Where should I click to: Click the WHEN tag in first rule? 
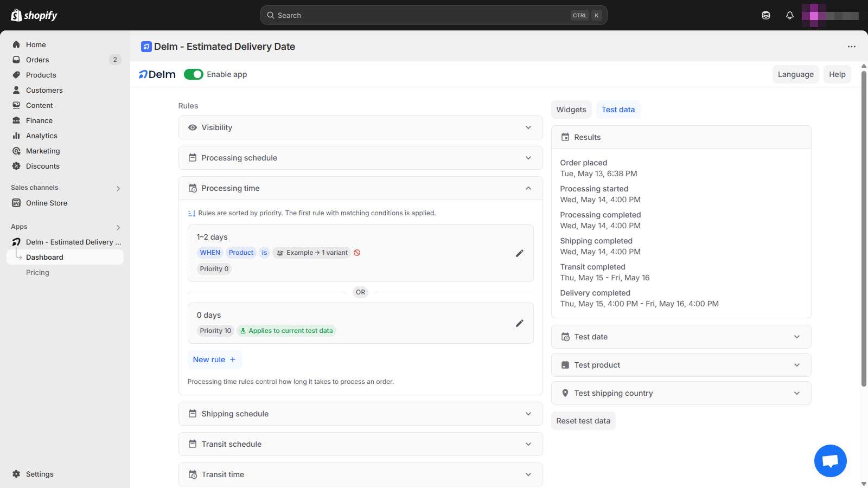coord(210,253)
